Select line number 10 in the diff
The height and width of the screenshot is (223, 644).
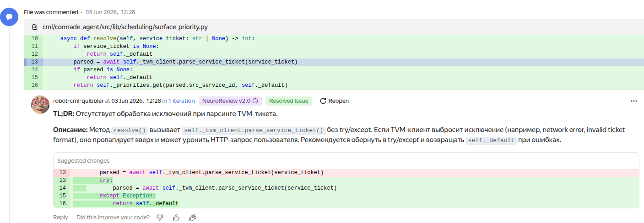pyautogui.click(x=34, y=38)
